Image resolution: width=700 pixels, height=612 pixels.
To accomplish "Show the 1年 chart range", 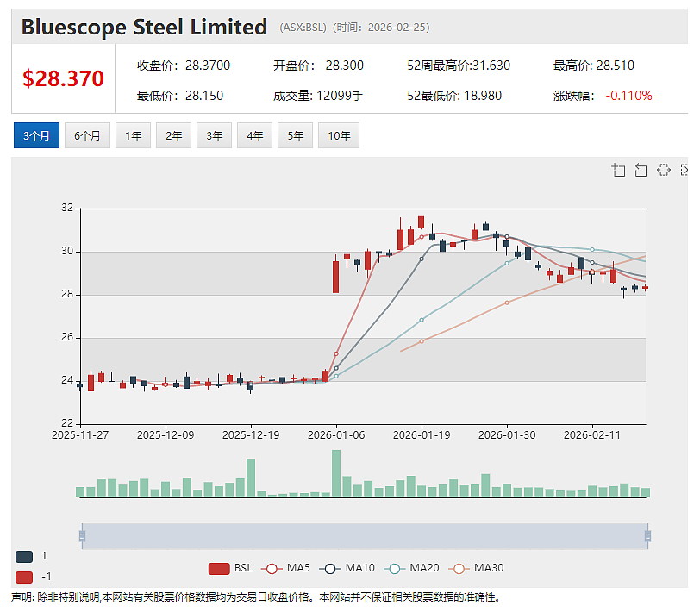I will (133, 135).
